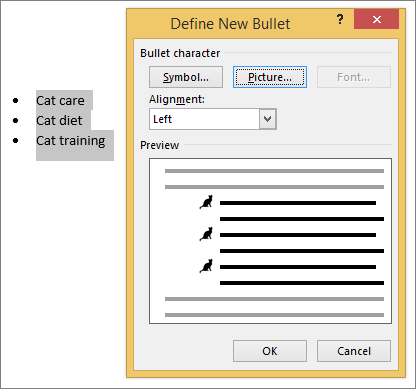
Task: Open the dialog help question mark
Action: coord(340,19)
